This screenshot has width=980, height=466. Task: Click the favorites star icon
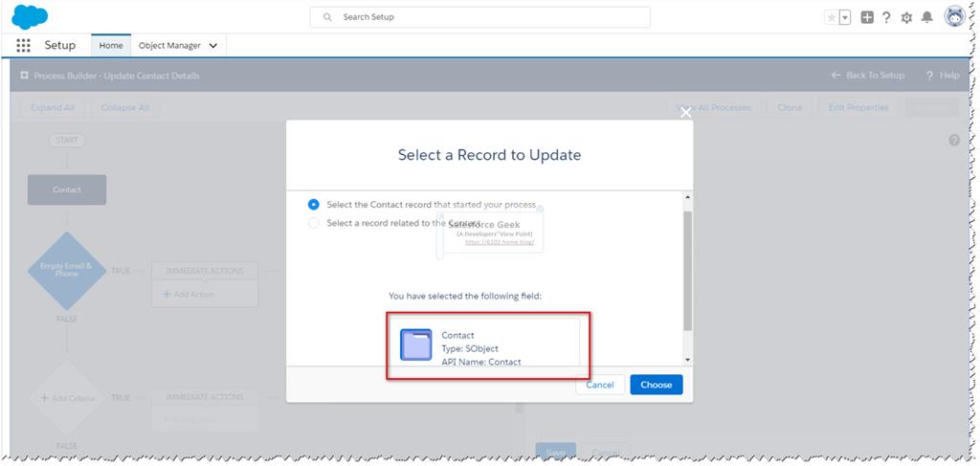point(832,17)
